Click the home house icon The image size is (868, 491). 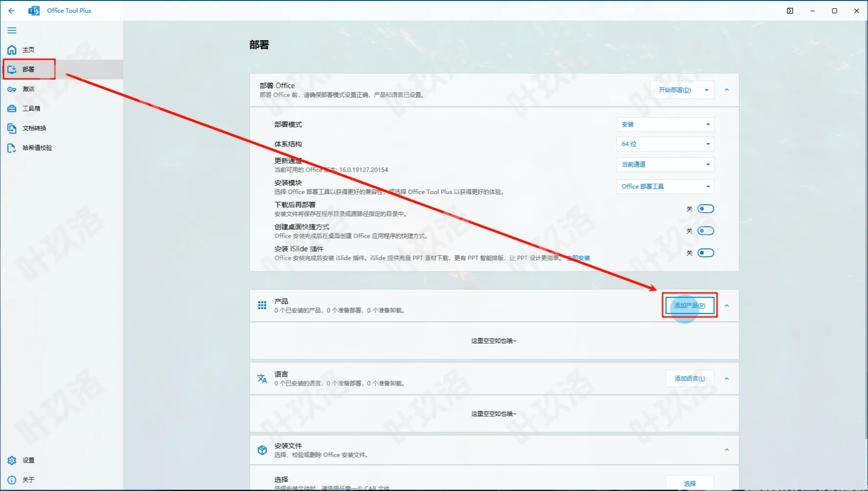click(x=12, y=50)
